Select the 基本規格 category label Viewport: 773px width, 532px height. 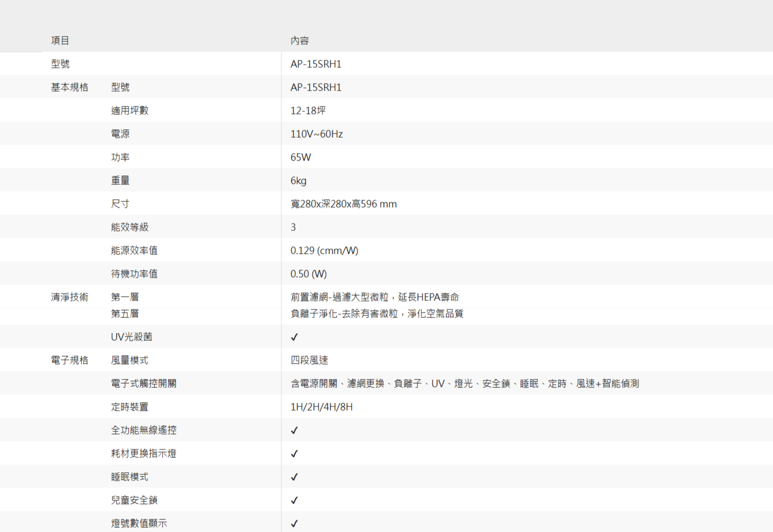(69, 87)
